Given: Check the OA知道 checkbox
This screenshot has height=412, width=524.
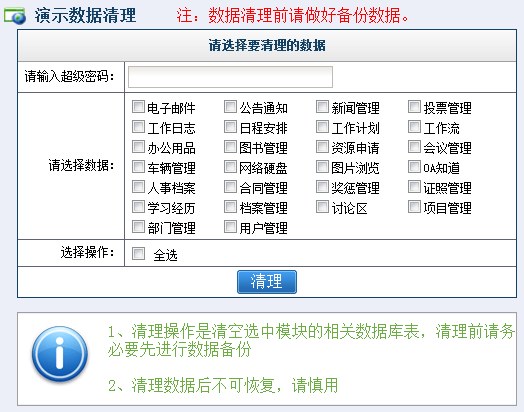Looking at the screenshot, I should click(414, 167).
